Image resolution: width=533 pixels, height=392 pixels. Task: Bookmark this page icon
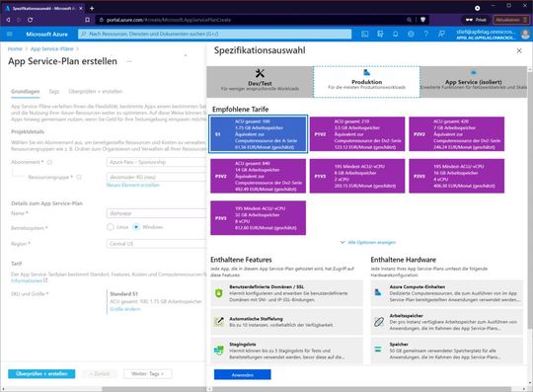click(x=88, y=20)
